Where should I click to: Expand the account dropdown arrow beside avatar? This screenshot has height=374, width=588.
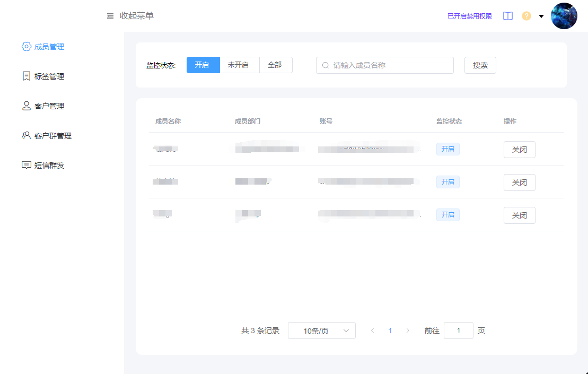pyautogui.click(x=541, y=16)
